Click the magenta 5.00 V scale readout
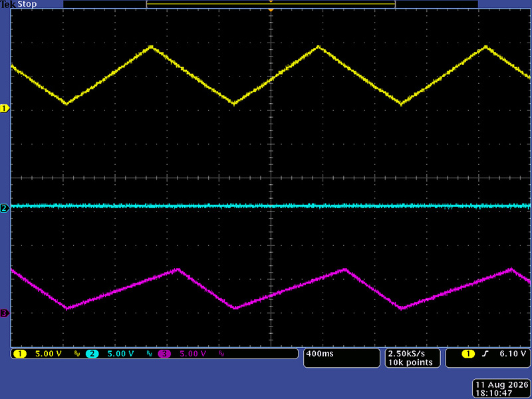This screenshot has height=399, width=532. click(193, 354)
